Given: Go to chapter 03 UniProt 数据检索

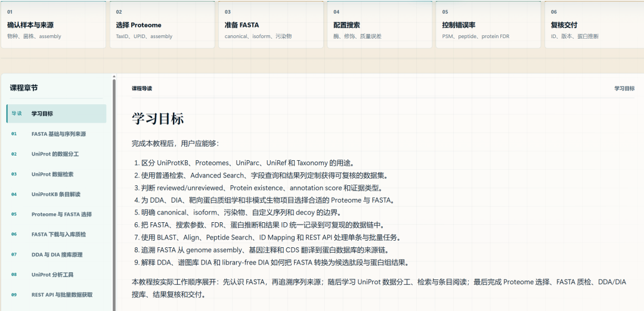Looking at the screenshot, I should (x=56, y=174).
